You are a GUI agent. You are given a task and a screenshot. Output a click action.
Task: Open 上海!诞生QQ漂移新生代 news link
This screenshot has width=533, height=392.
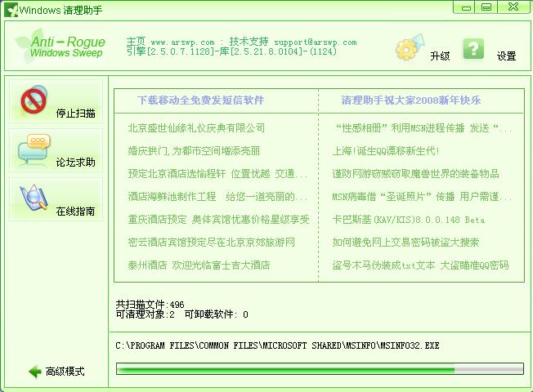pos(386,151)
